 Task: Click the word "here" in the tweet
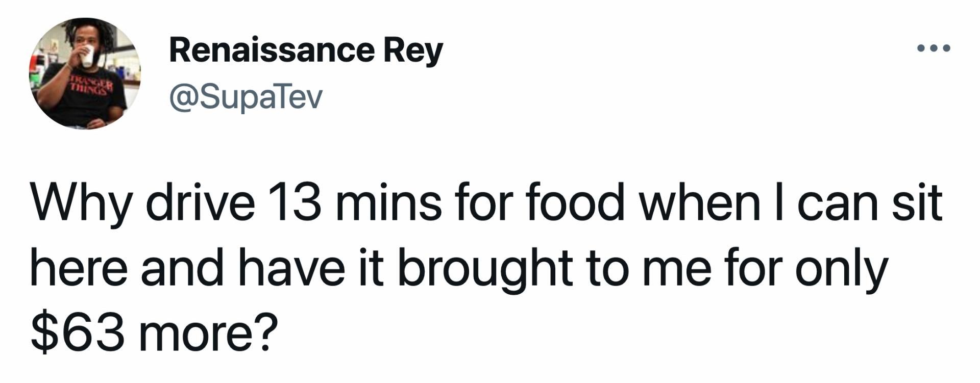79,268
